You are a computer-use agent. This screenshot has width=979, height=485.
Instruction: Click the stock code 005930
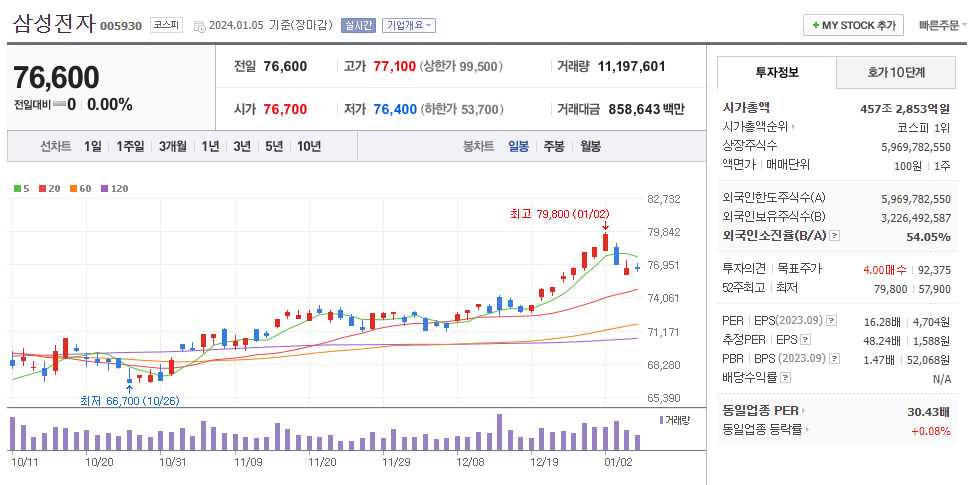pos(121,26)
